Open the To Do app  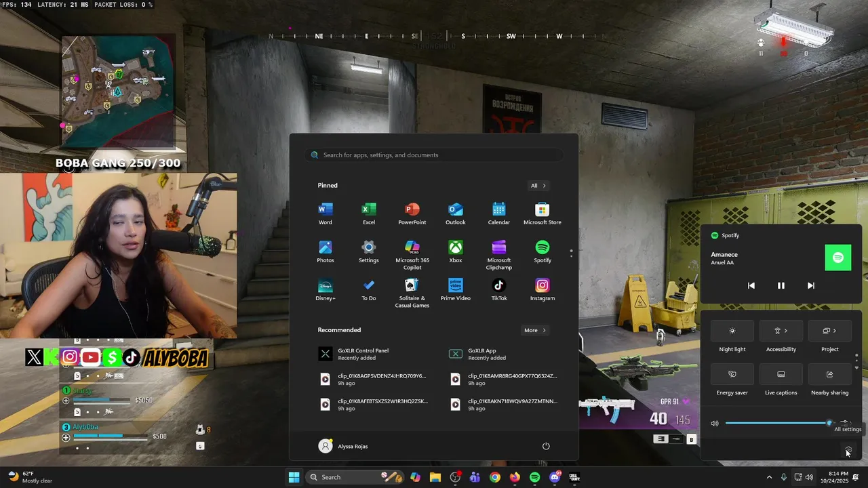(x=369, y=289)
